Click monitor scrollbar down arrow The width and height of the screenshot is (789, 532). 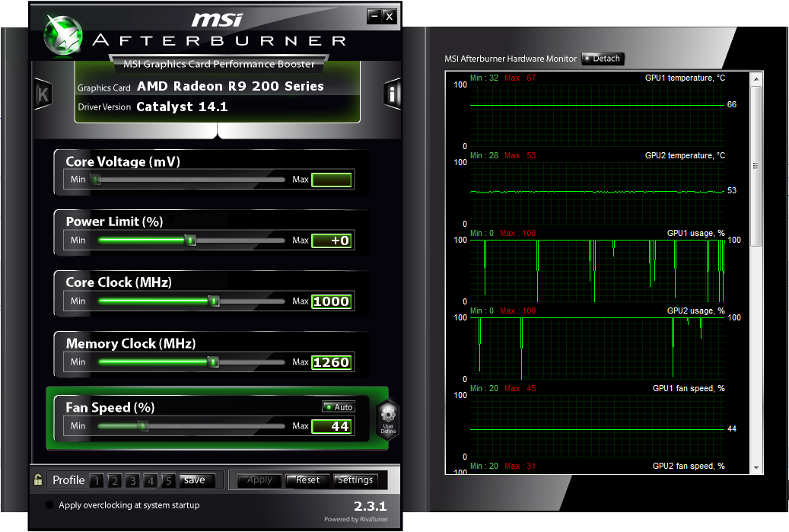[756, 467]
